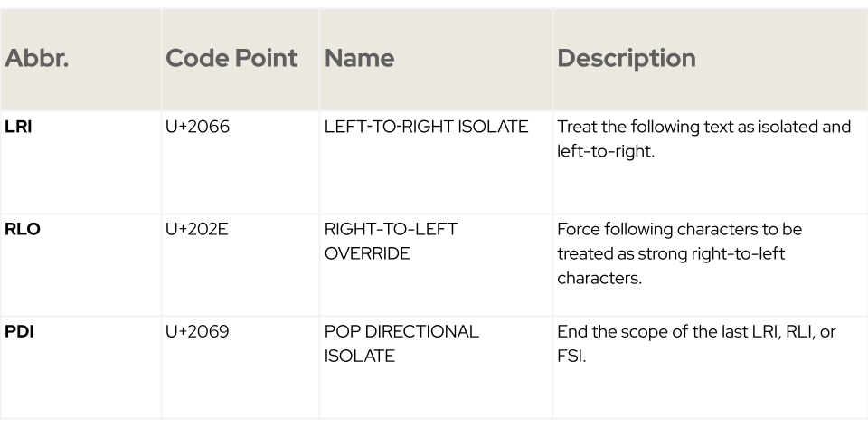
Task: Select the PDI abbreviation cell
Action: click(19, 332)
